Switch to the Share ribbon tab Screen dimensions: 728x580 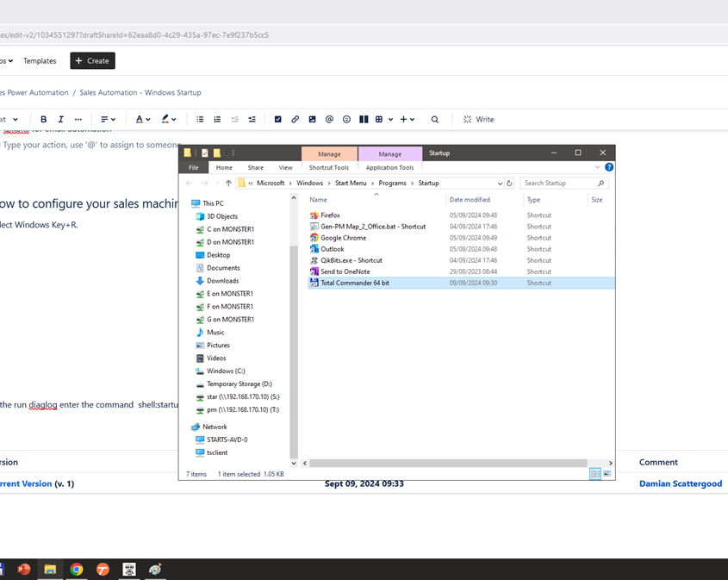pyautogui.click(x=255, y=168)
